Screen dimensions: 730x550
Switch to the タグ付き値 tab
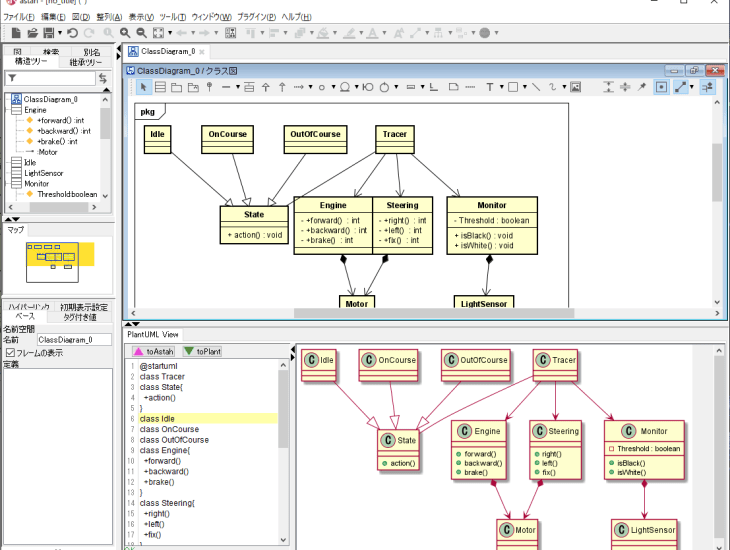pos(80,316)
